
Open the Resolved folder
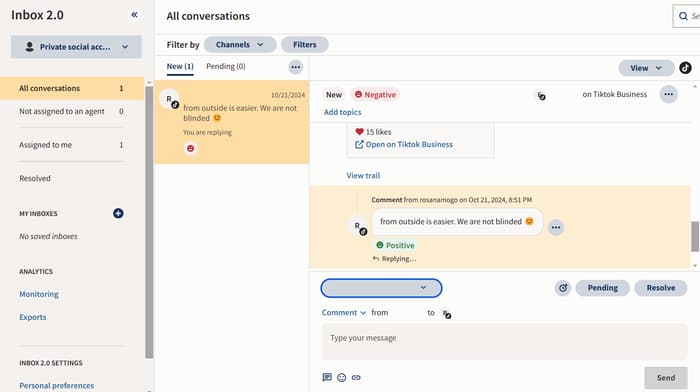tap(35, 178)
